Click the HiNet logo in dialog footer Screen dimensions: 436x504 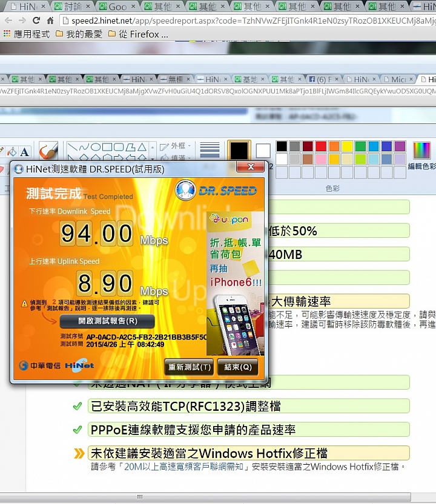[x=79, y=365]
